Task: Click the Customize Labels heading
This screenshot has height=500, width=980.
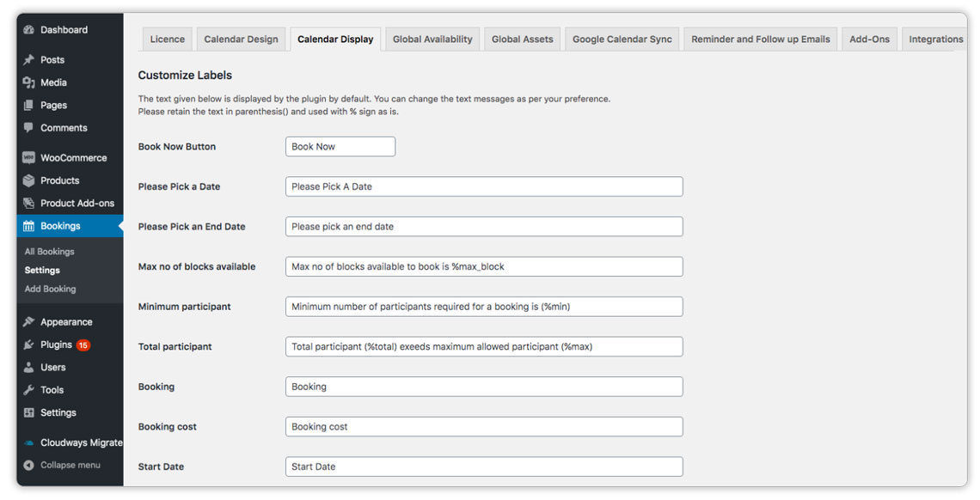Action: (x=185, y=75)
